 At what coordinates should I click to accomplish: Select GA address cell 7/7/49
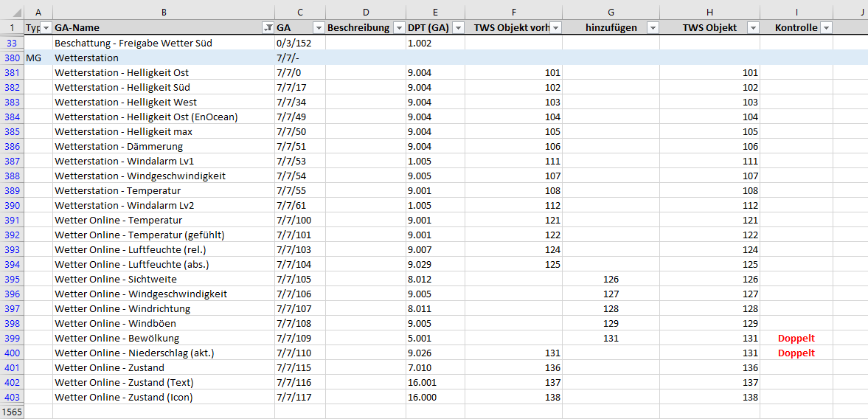click(x=300, y=117)
